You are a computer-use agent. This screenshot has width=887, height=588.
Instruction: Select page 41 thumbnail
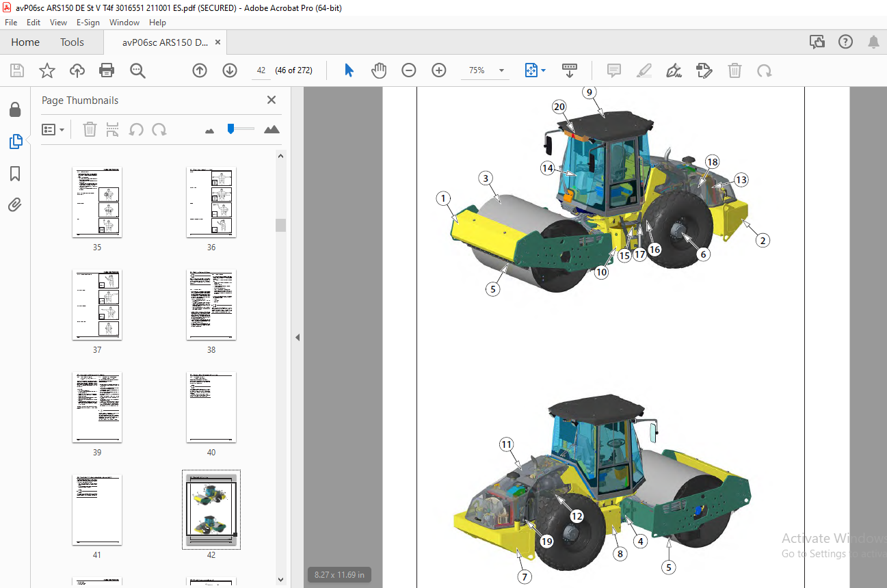click(x=97, y=510)
